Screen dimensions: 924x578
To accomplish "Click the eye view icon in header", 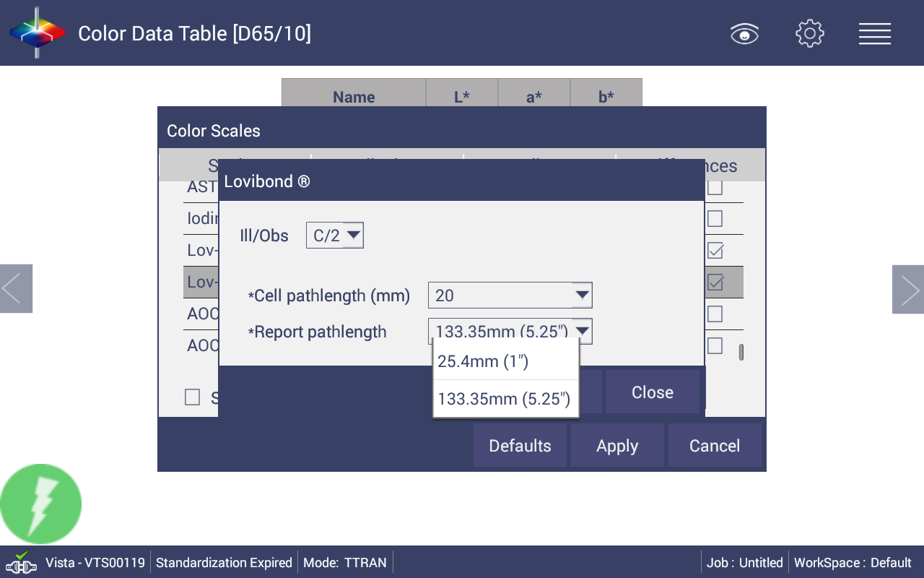I will [744, 34].
